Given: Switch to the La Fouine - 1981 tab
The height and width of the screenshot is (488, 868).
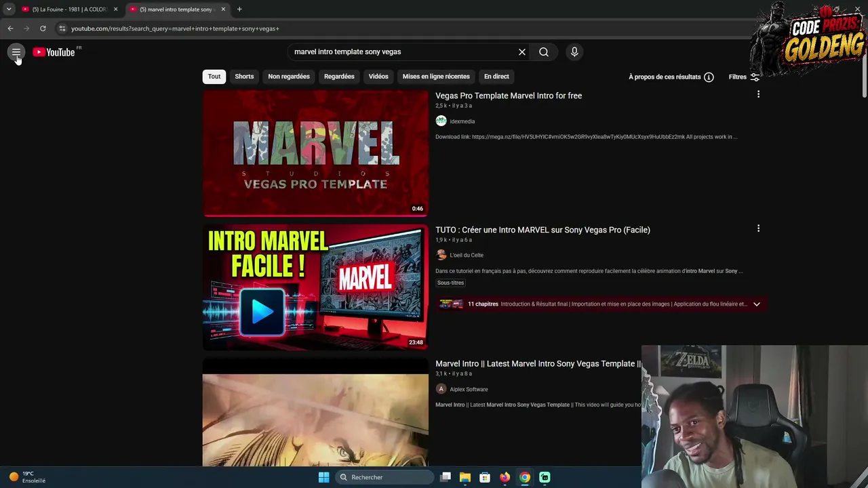Looking at the screenshot, I should [69, 9].
